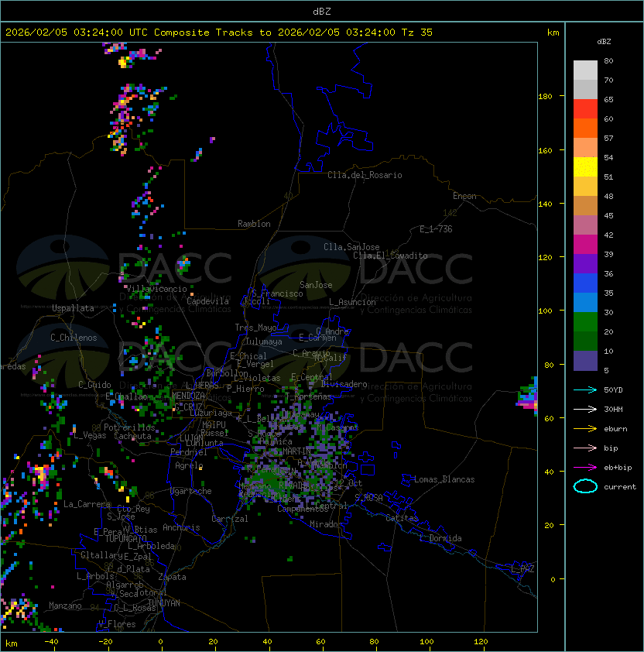Image resolution: width=644 pixels, height=652 pixels.
Task: Click the 'Tulumaya' map label
Action: click(x=264, y=341)
